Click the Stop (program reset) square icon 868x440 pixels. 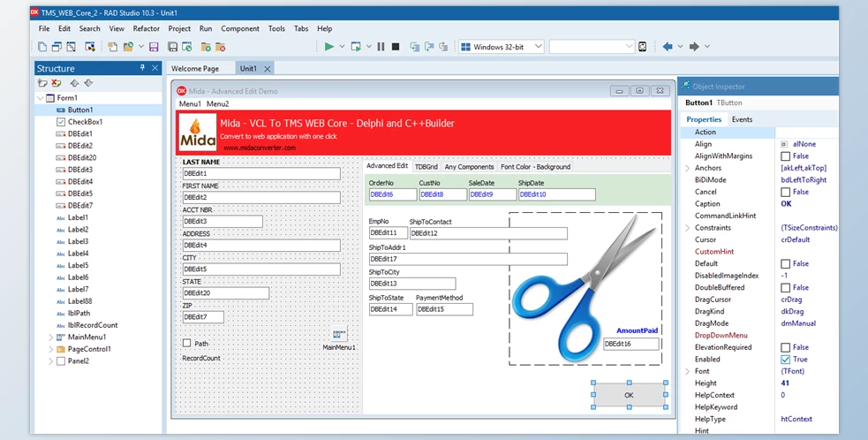396,47
